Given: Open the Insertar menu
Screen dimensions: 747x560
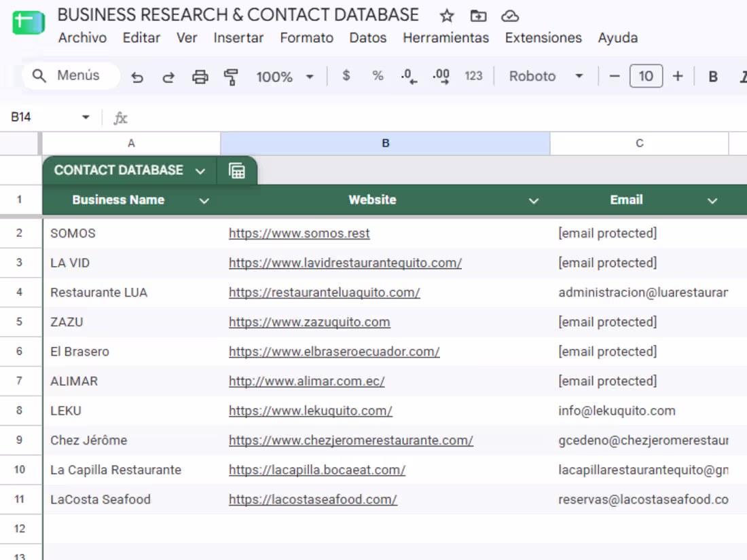Looking at the screenshot, I should tap(238, 38).
